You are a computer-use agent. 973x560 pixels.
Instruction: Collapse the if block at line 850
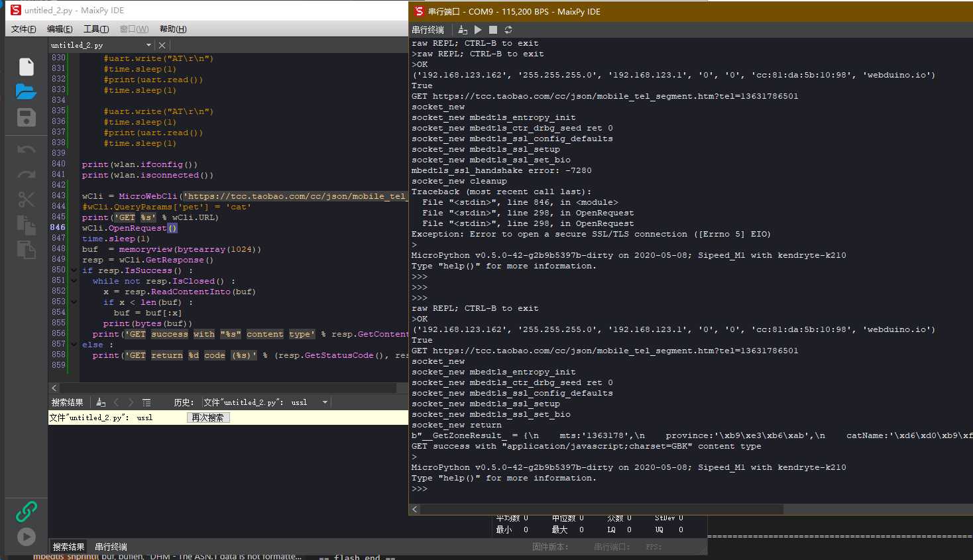(x=74, y=270)
